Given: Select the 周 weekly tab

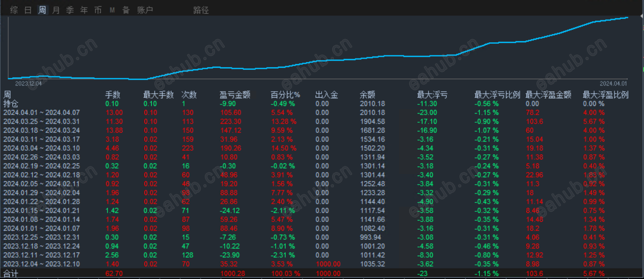Looking at the screenshot, I should (42, 10).
